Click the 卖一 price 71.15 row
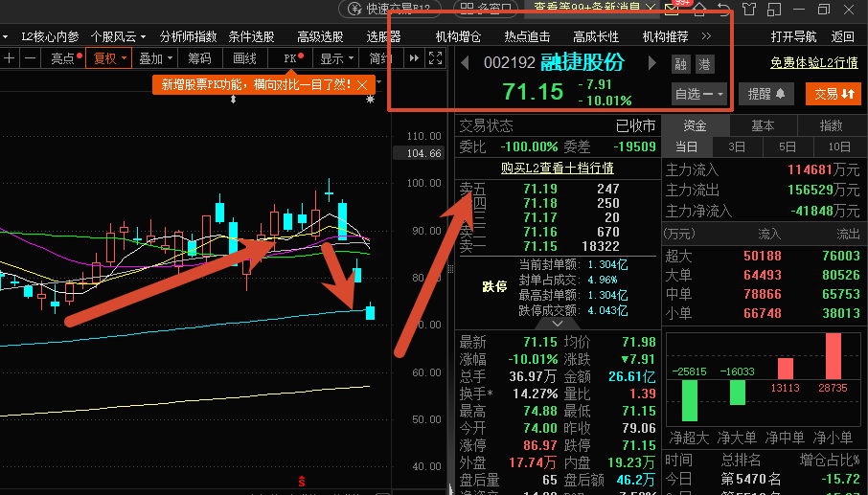The width and height of the screenshot is (868, 495). [x=558, y=247]
